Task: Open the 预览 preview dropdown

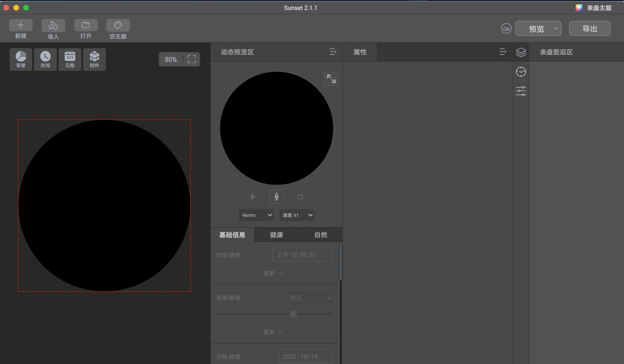Action: 538,29
